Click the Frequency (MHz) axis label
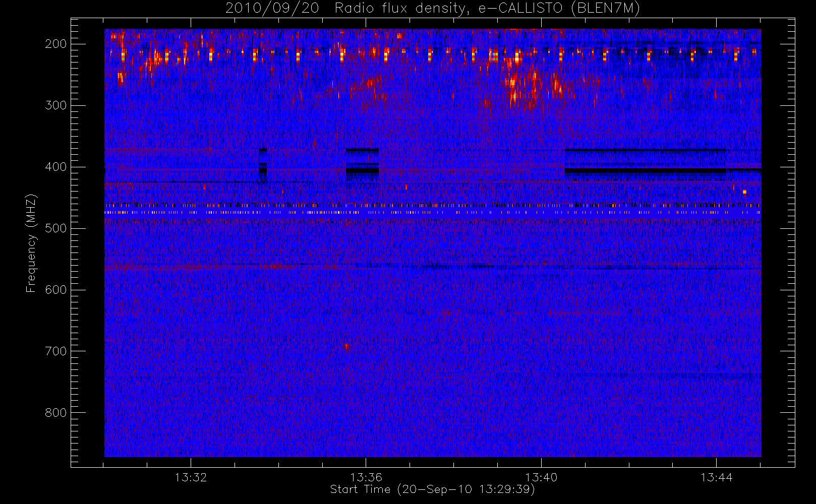The image size is (816, 504). click(x=31, y=242)
